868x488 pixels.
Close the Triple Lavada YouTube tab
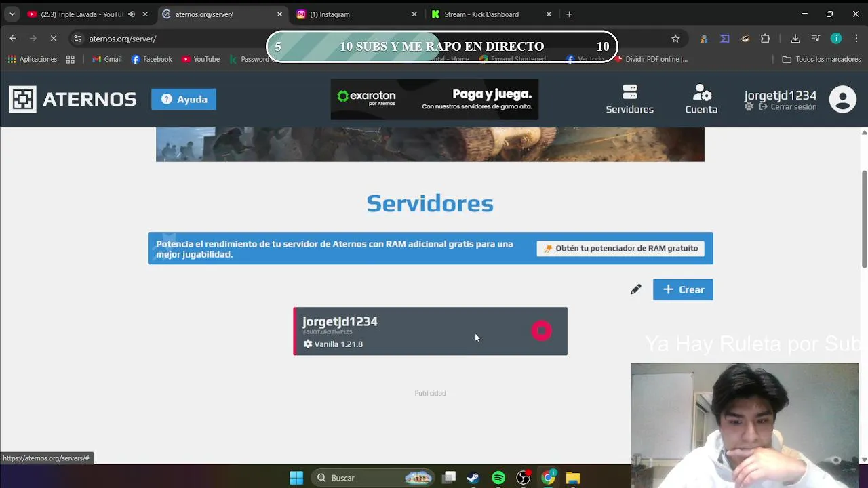[x=144, y=14]
